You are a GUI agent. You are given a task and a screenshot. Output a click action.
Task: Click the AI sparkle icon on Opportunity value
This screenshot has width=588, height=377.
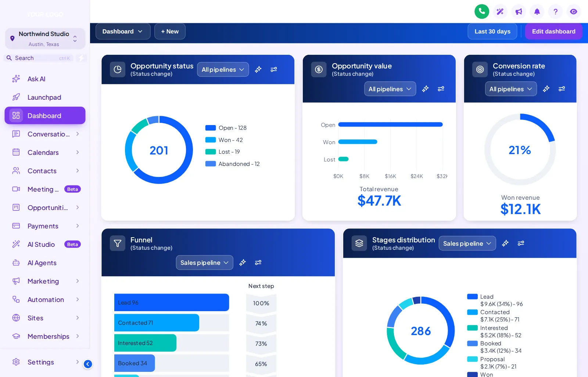(x=425, y=89)
